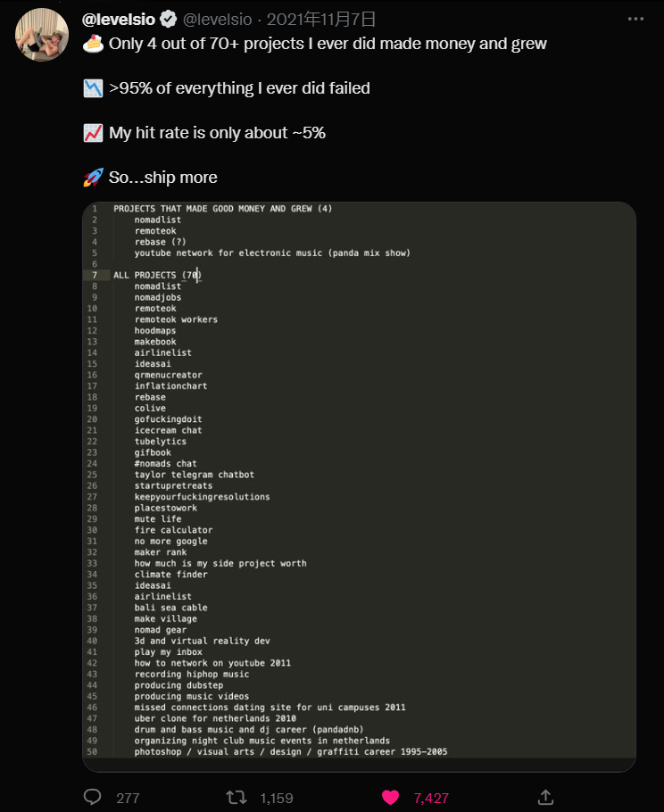The height and width of the screenshot is (812, 664).
Task: Click the 277 replies count
Action: 129,798
